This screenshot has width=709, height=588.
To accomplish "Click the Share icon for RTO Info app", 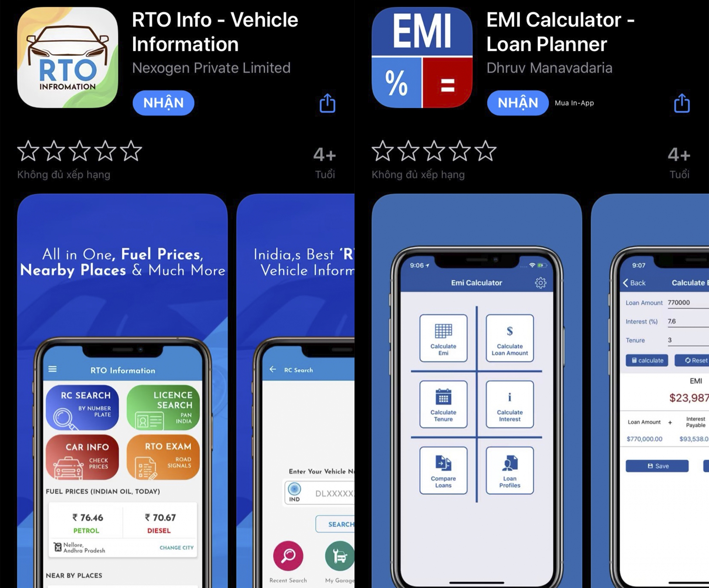I will click(x=328, y=103).
